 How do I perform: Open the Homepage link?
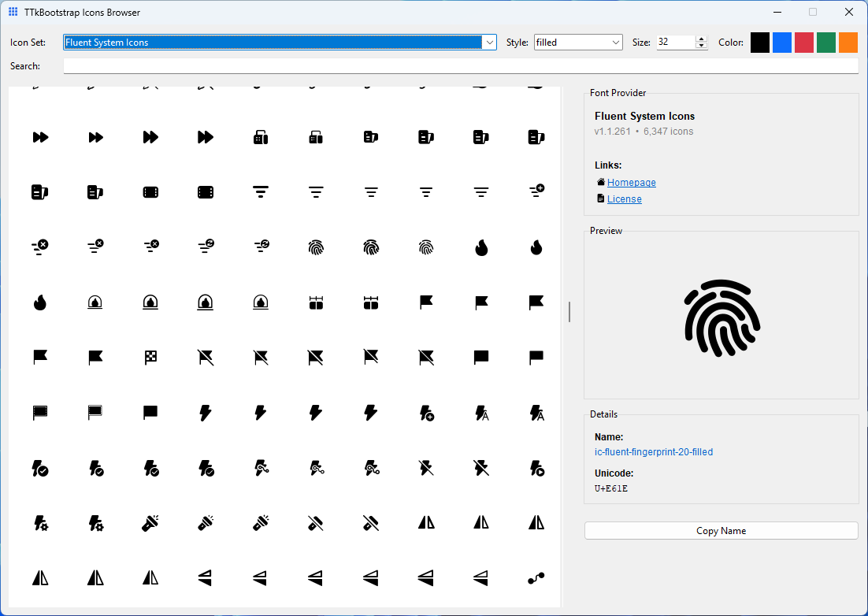coord(631,182)
